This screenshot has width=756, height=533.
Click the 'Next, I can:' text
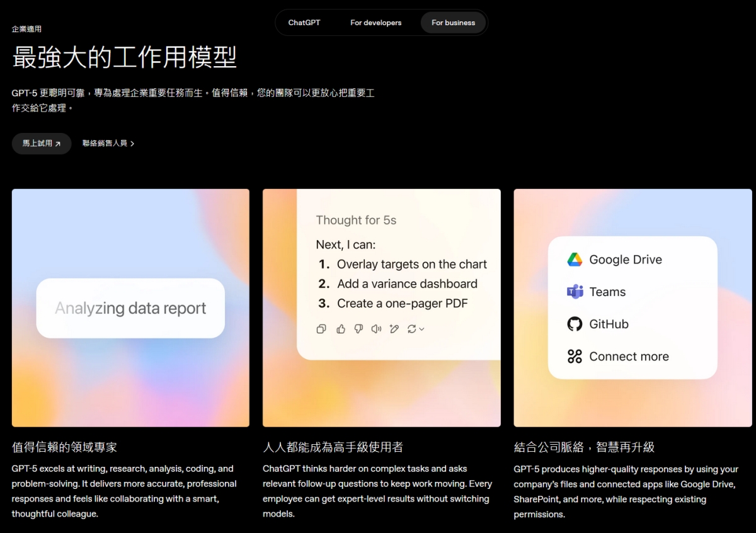345,244
